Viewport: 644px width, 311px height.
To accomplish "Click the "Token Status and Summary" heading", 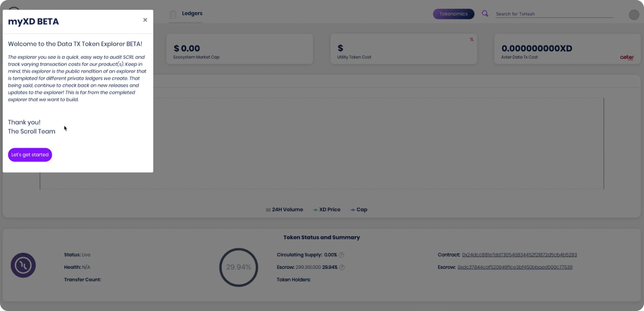I will 321,237.
